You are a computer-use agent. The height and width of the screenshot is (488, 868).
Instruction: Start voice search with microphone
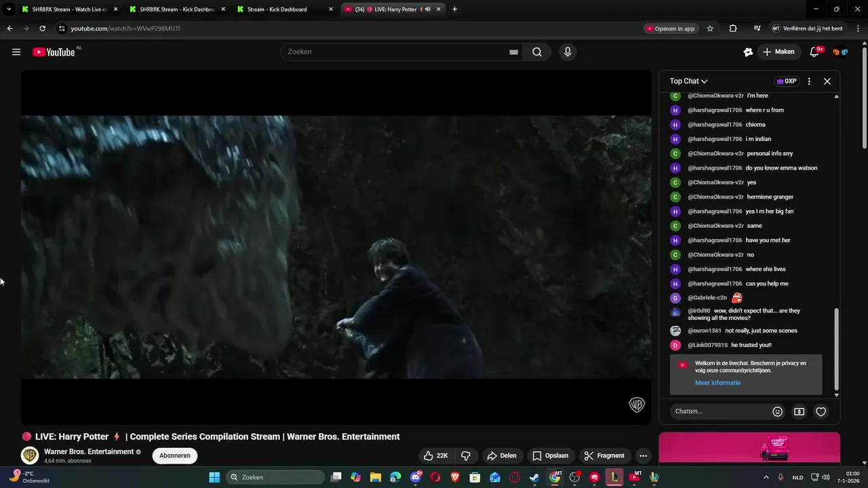pos(568,52)
